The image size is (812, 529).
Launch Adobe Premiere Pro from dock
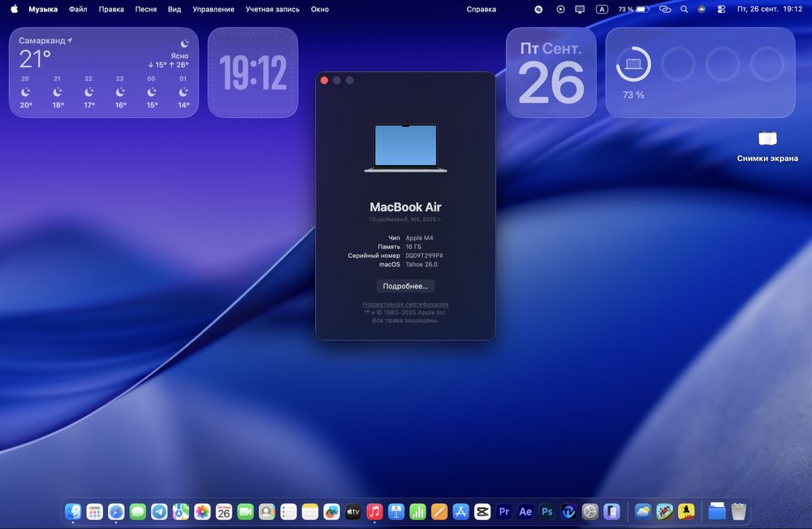coord(504,512)
